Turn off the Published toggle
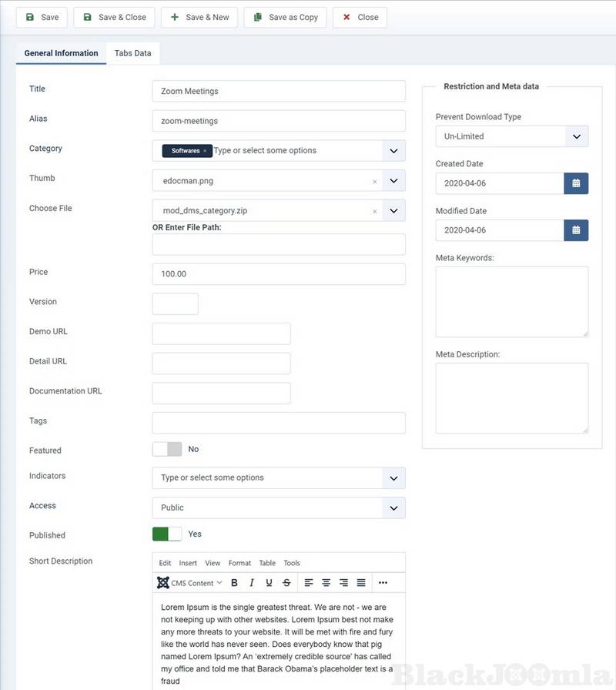The width and height of the screenshot is (616, 690). (x=167, y=534)
